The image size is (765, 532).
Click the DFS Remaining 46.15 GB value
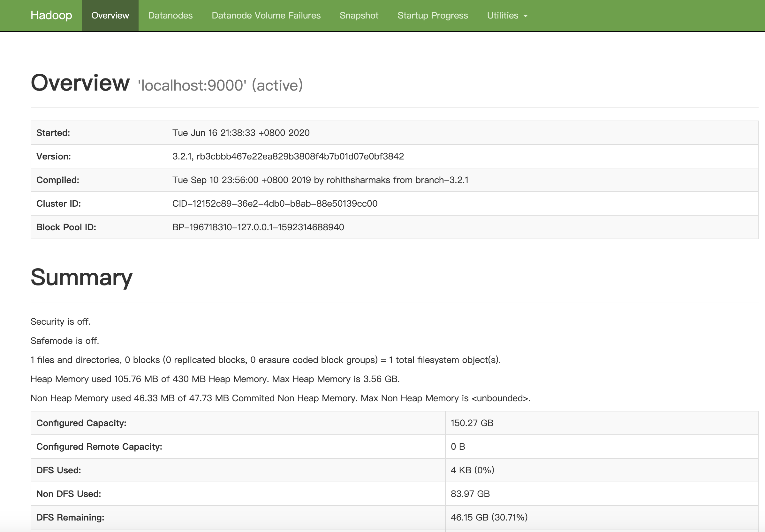489,517
